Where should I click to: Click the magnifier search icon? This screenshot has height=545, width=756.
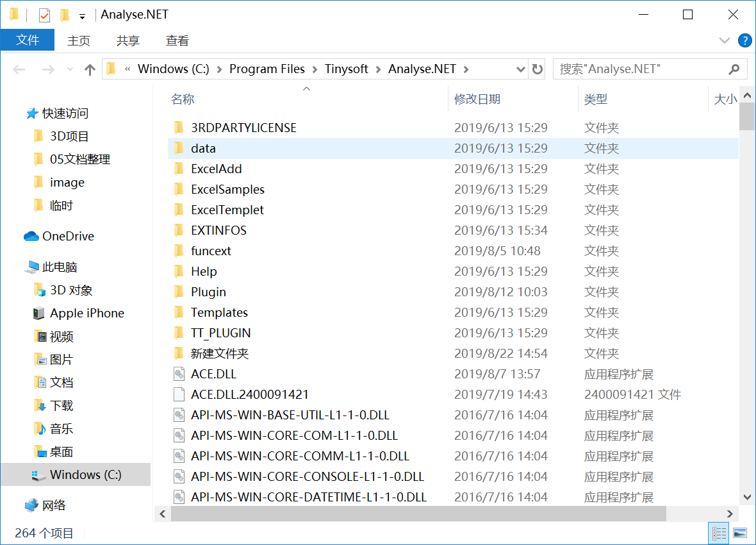tap(734, 69)
